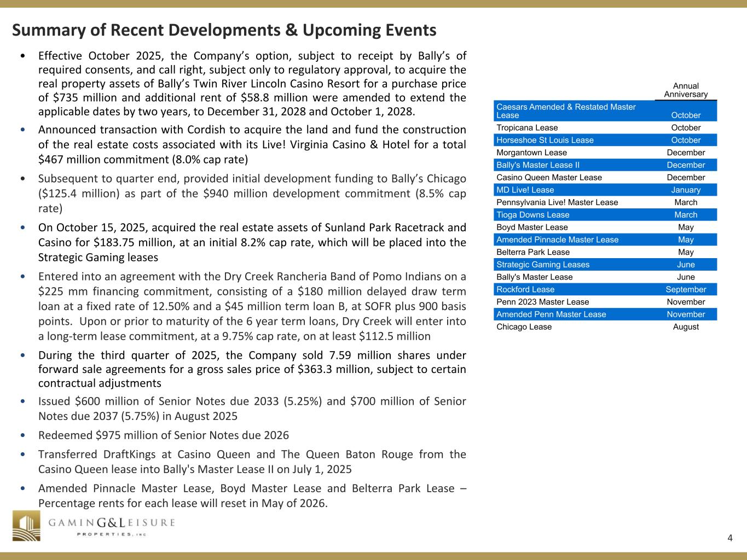The image size is (747, 560).
Task: Select the Horseshoe St Louis Lease row
Action: pyautogui.click(x=605, y=140)
